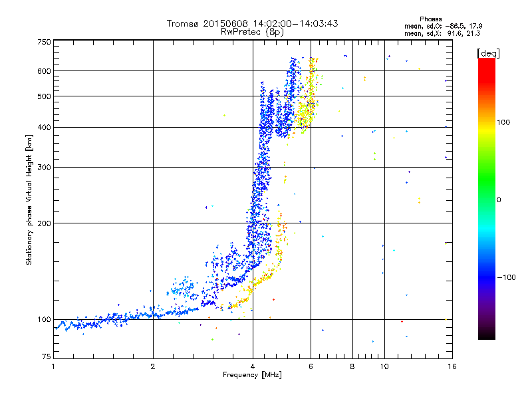Click the x-axis tick label '2'
The height and width of the screenshot is (399, 532).
[153, 366]
